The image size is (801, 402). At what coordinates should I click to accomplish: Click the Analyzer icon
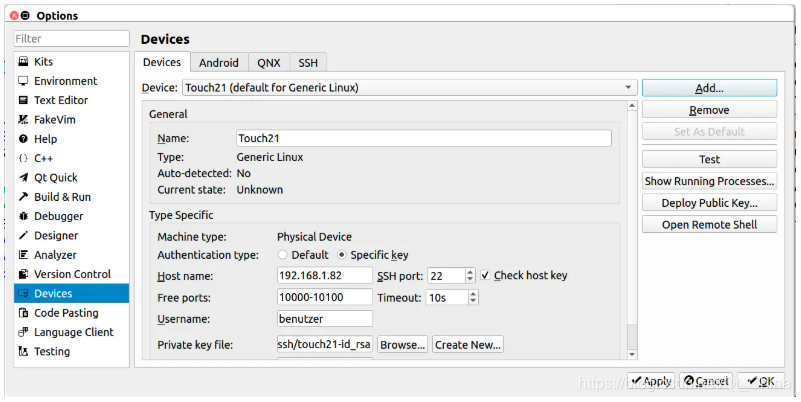tap(23, 255)
